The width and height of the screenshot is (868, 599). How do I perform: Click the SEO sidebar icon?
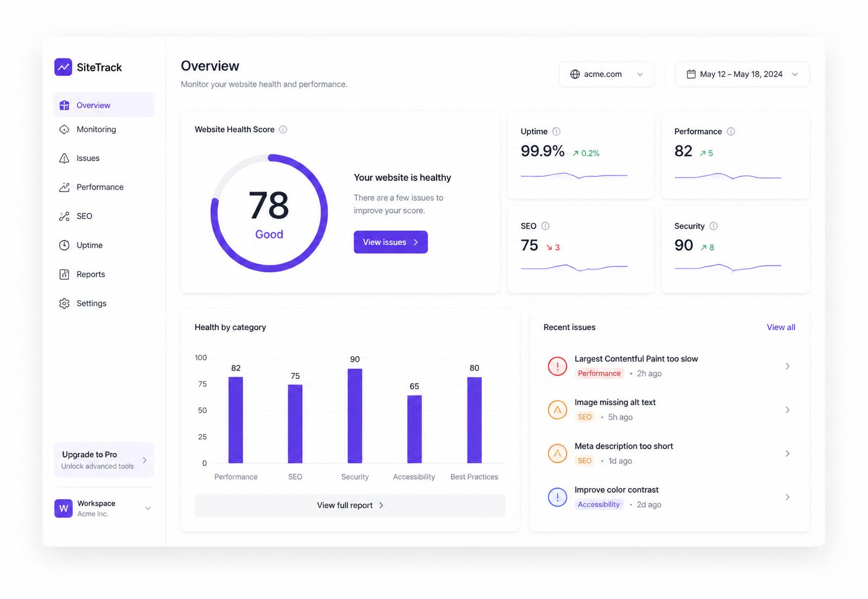pyautogui.click(x=64, y=216)
